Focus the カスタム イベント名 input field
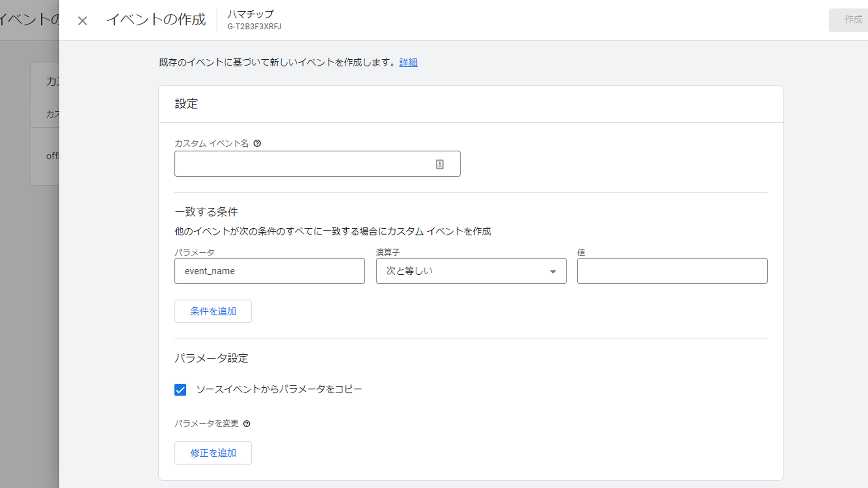 317,164
